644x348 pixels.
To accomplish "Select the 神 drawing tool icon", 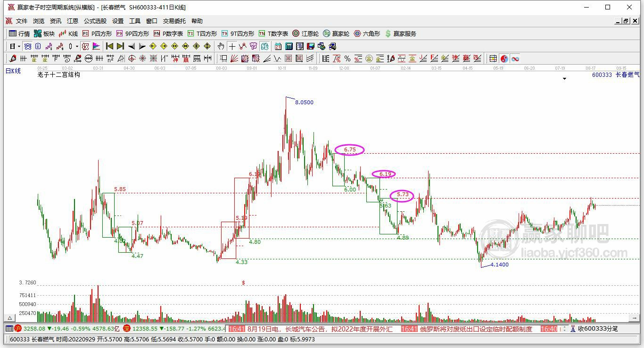I will pos(175,58).
